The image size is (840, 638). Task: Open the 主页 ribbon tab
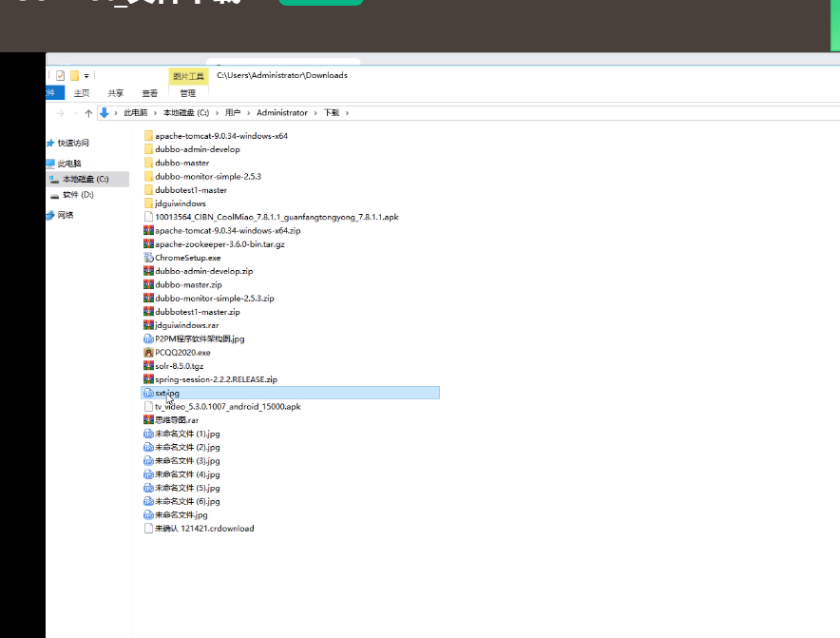tap(82, 93)
